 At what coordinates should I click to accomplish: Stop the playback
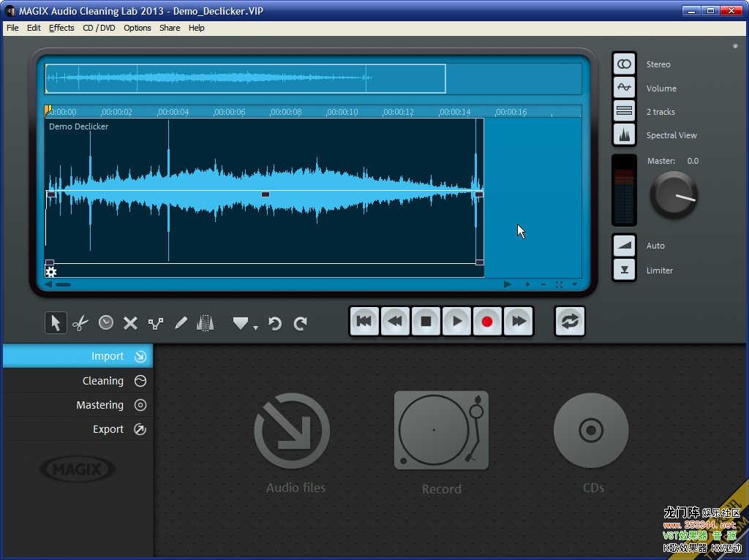pyautogui.click(x=426, y=321)
